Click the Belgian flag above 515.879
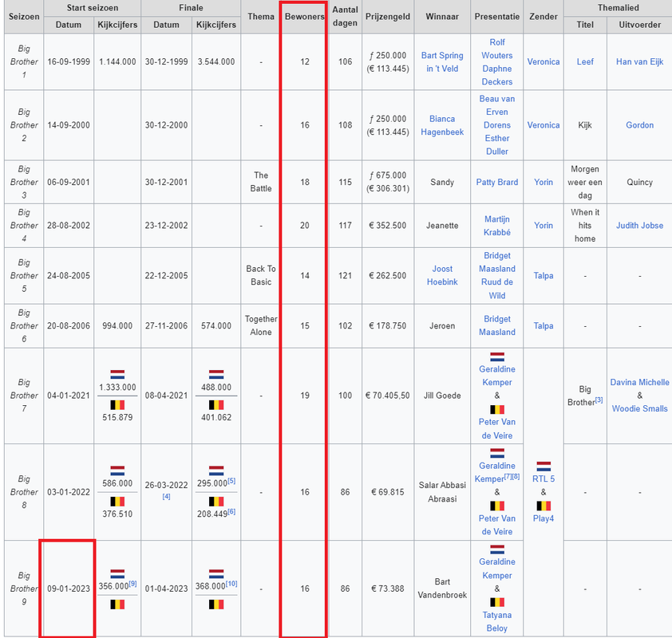Viewport: 672px width, 638px height. pos(117,404)
